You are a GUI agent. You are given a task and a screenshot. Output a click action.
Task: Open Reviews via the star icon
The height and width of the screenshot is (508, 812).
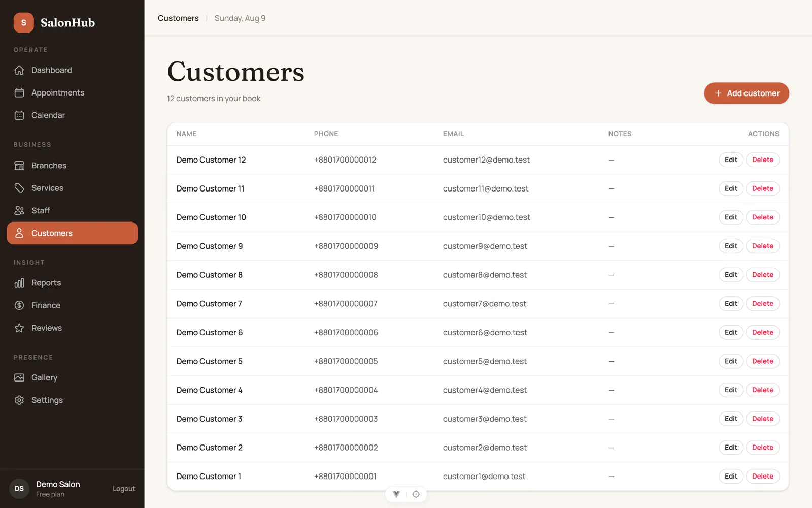[19, 328]
